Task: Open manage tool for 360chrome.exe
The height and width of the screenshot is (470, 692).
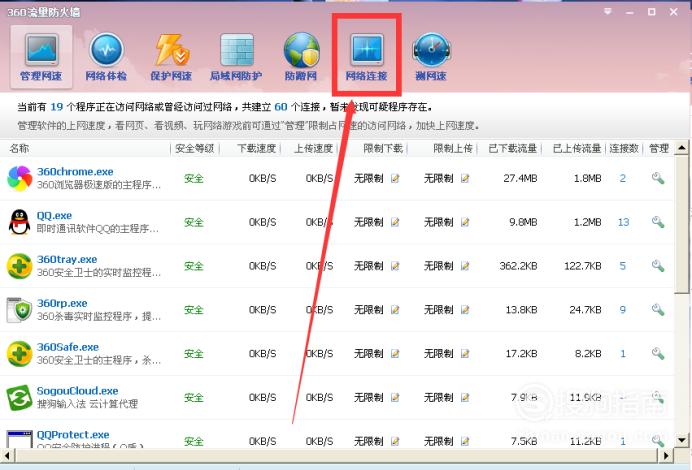Action: pyautogui.click(x=658, y=178)
